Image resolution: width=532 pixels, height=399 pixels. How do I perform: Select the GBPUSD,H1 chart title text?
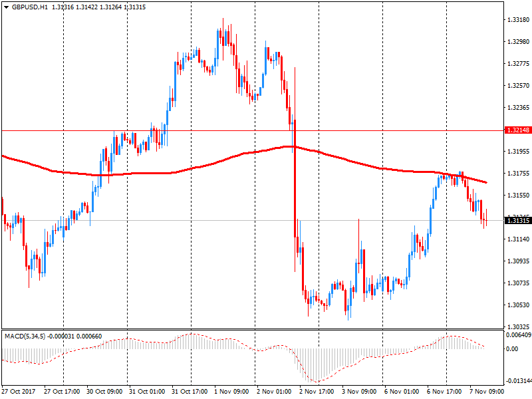pyautogui.click(x=30, y=7)
